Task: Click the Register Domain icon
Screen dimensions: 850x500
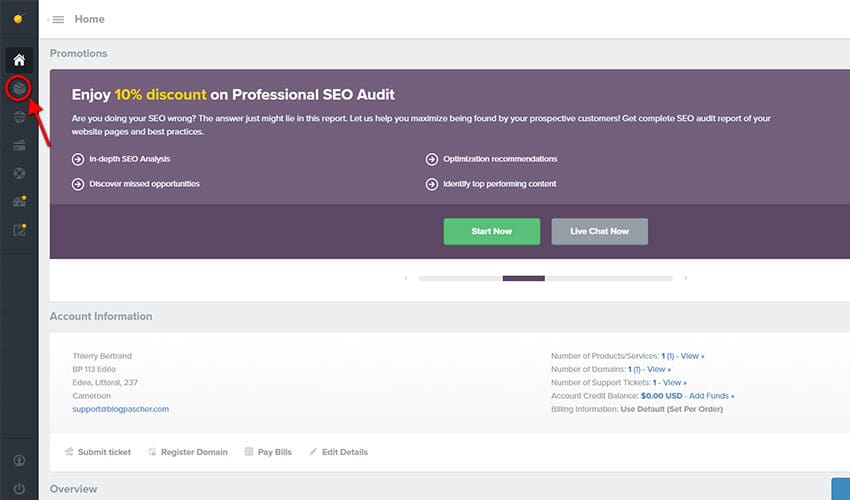Action: pos(152,451)
